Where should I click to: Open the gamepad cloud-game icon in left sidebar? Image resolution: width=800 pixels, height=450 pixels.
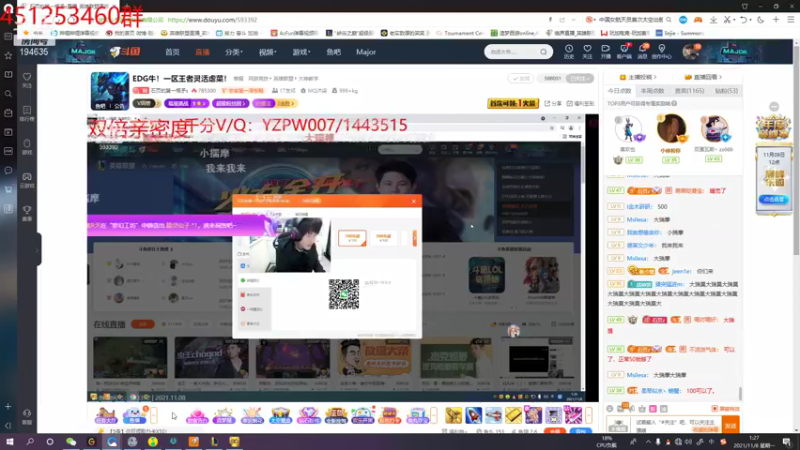pos(27,180)
